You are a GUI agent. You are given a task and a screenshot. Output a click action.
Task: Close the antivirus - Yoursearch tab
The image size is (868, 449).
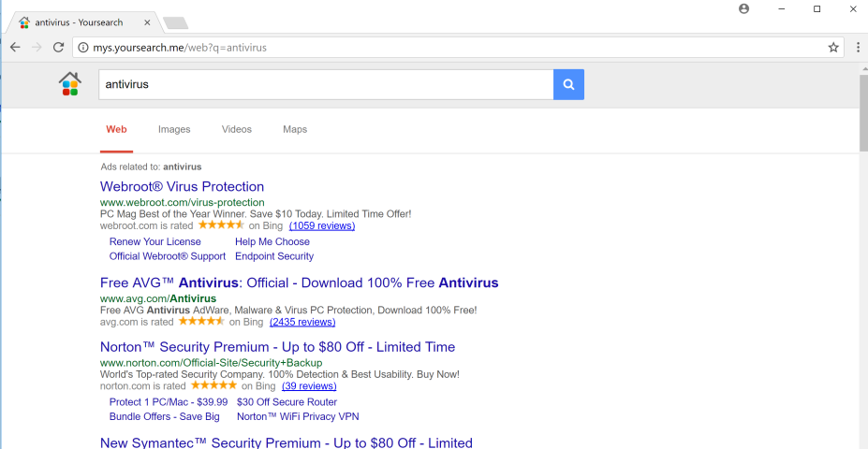click(x=147, y=22)
